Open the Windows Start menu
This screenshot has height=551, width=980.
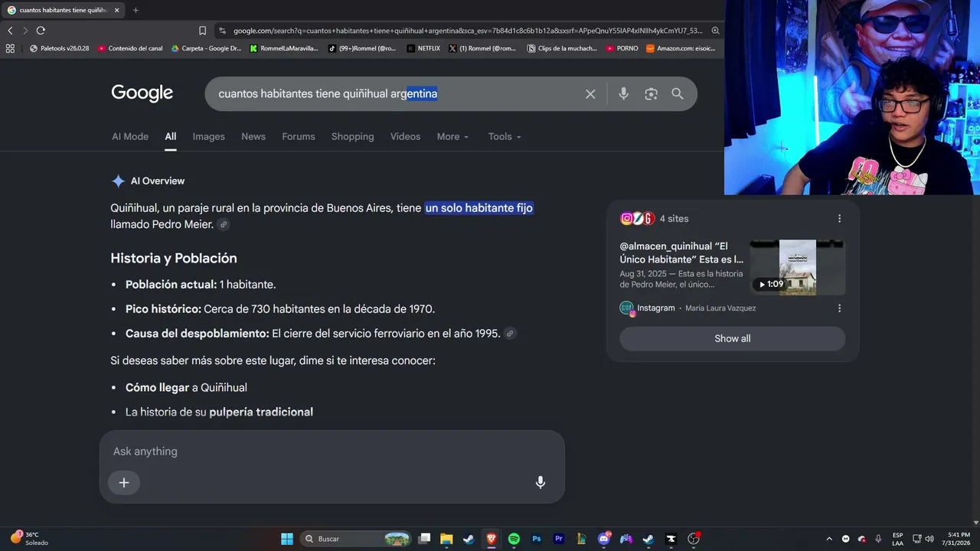point(286,539)
